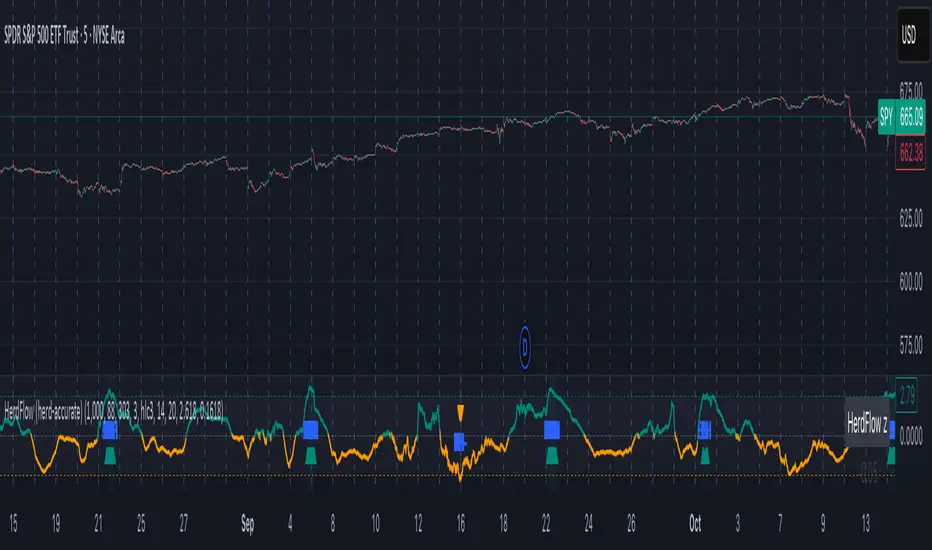Click the HerdFlow Z label tag

coord(867,425)
